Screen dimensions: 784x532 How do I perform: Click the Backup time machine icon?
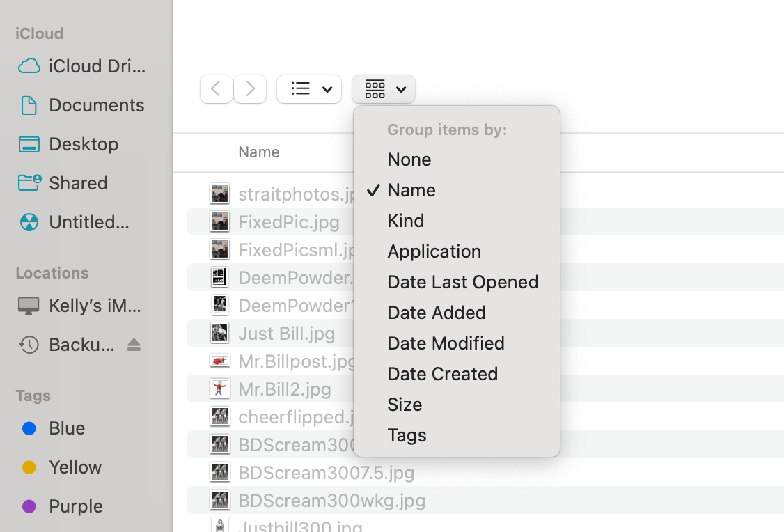click(x=29, y=345)
